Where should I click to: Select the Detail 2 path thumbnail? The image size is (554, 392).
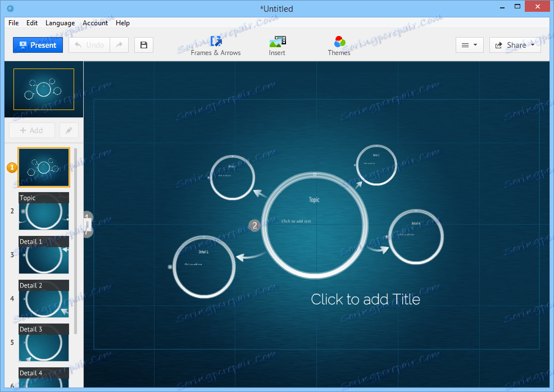point(44,298)
